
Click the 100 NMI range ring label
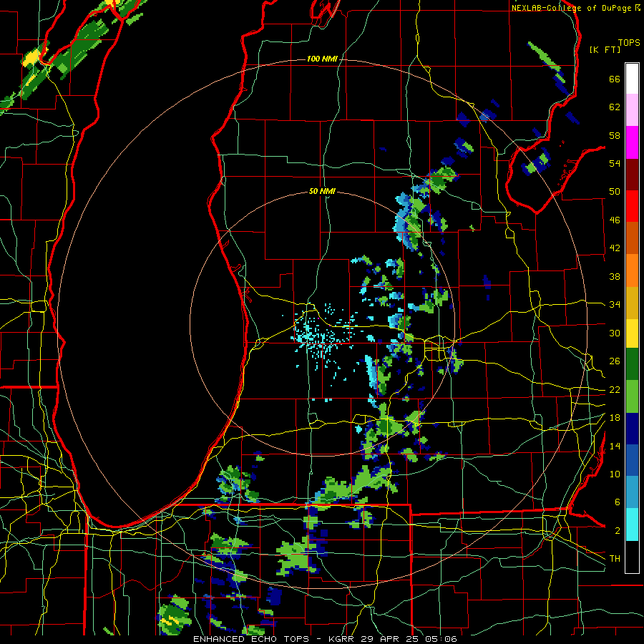point(322,59)
